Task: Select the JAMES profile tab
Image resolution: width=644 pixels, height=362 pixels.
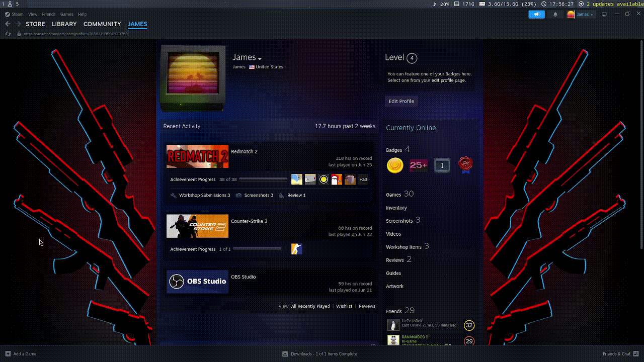Action: coord(137,24)
